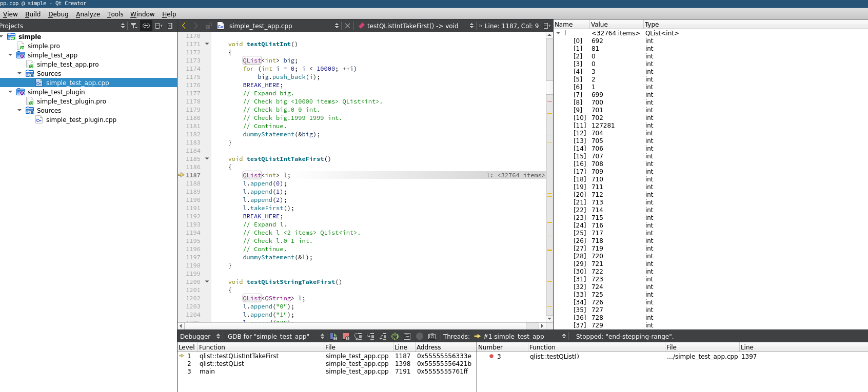Click the debugger Step Over icon
This screenshot has width=868, height=392.
pos(358,337)
